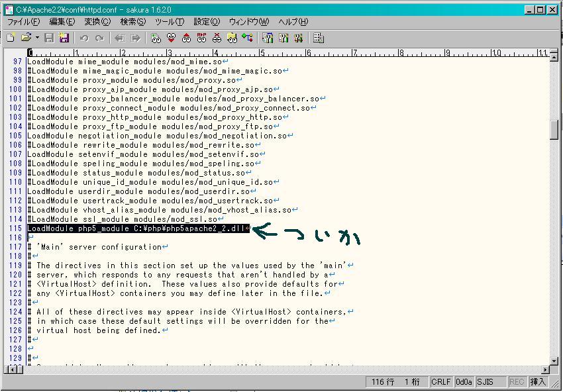Open the ヘルプ(H) menu
Screen dimensions: 563x392
[293, 22]
